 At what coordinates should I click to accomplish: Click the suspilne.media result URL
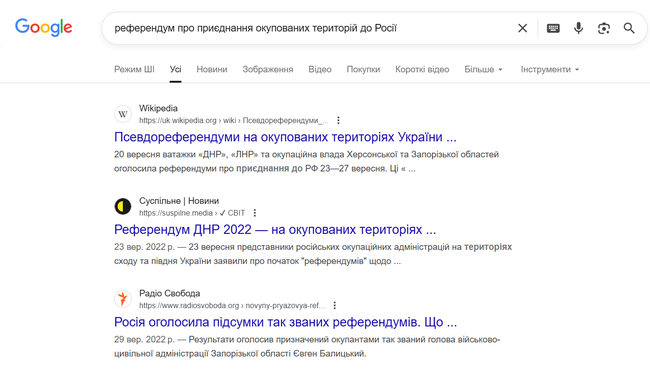(192, 213)
